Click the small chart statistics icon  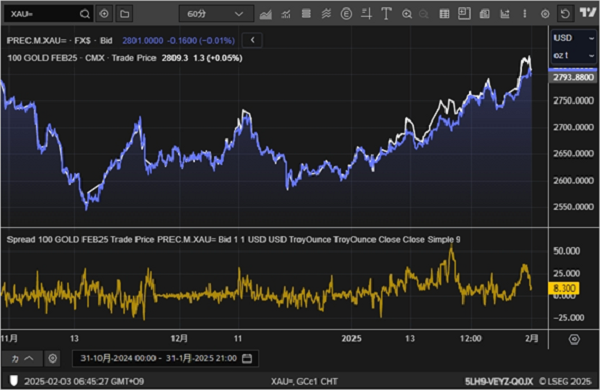coord(505,14)
